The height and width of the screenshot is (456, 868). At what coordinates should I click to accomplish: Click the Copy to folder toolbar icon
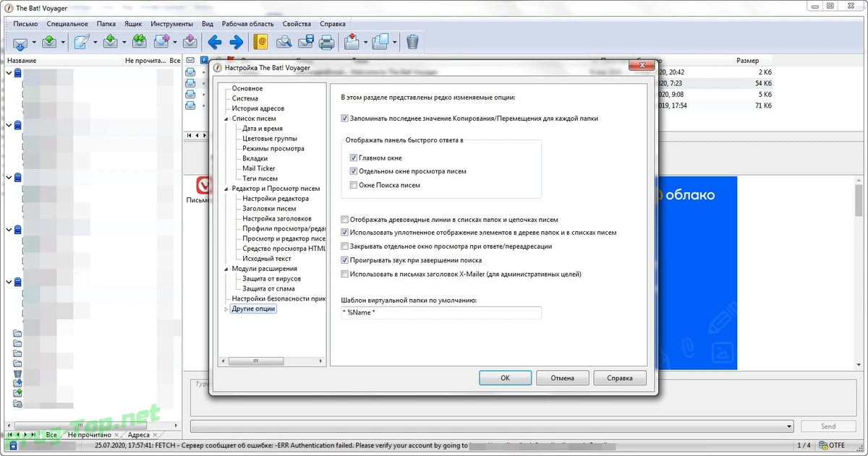tap(381, 42)
